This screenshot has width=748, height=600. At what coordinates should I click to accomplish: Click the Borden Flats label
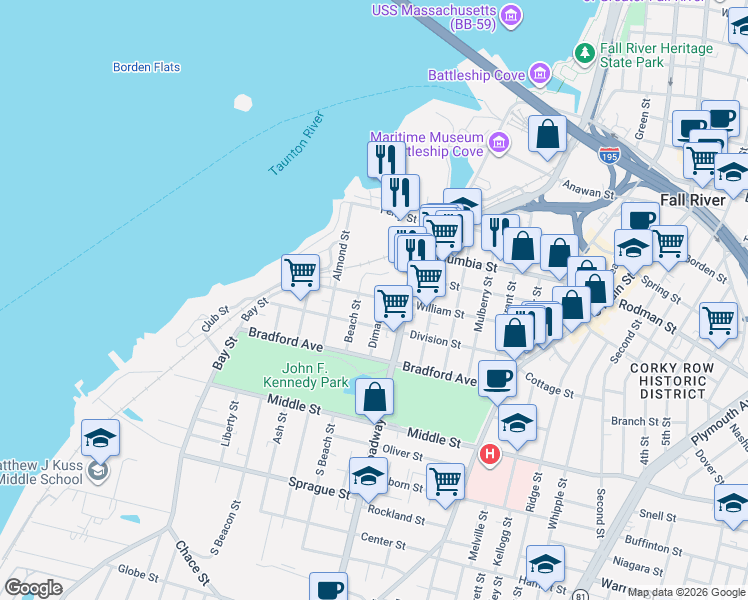pos(146,67)
